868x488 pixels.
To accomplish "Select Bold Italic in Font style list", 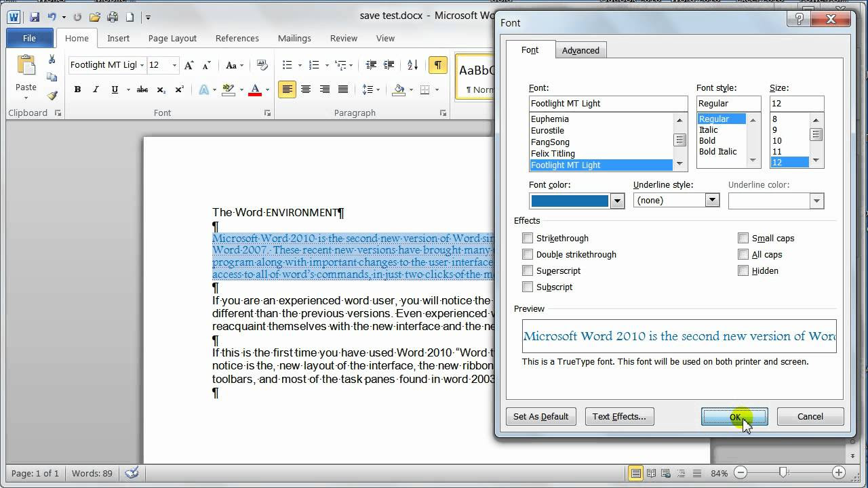I will pyautogui.click(x=717, y=151).
